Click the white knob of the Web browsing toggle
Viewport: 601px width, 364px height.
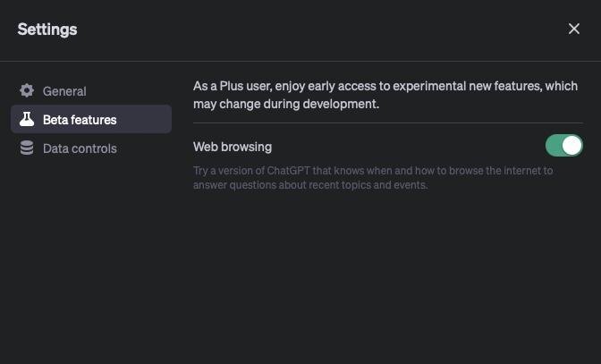(x=572, y=145)
